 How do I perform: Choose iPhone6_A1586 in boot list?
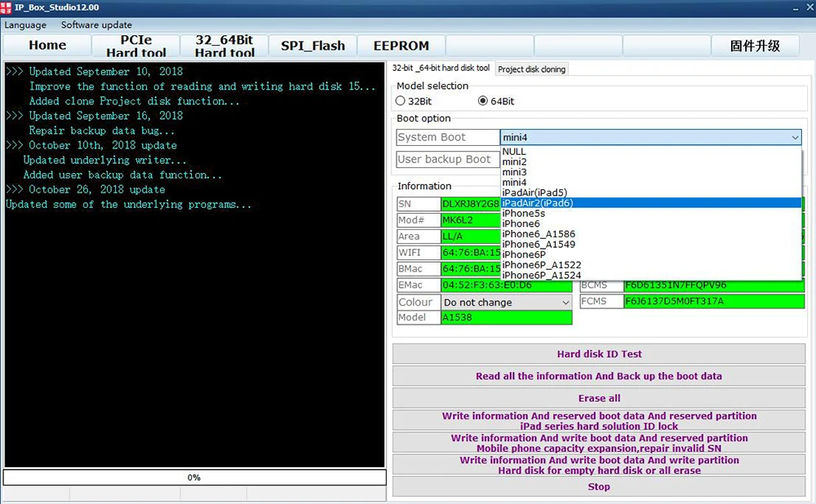tap(650, 234)
